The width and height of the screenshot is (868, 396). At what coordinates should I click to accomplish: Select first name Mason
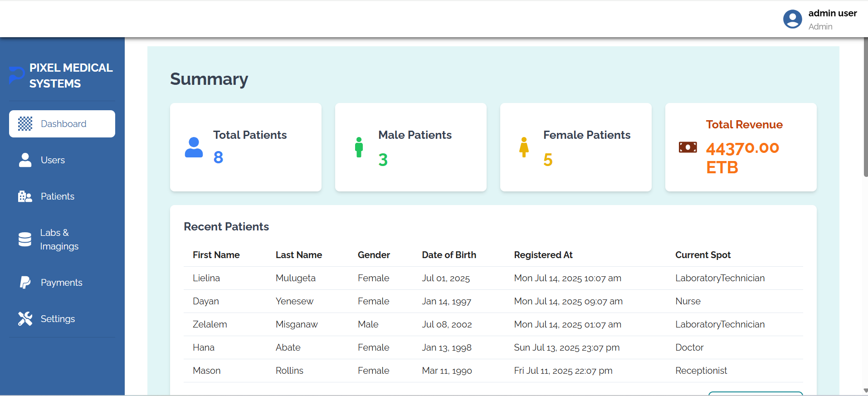pyautogui.click(x=207, y=371)
